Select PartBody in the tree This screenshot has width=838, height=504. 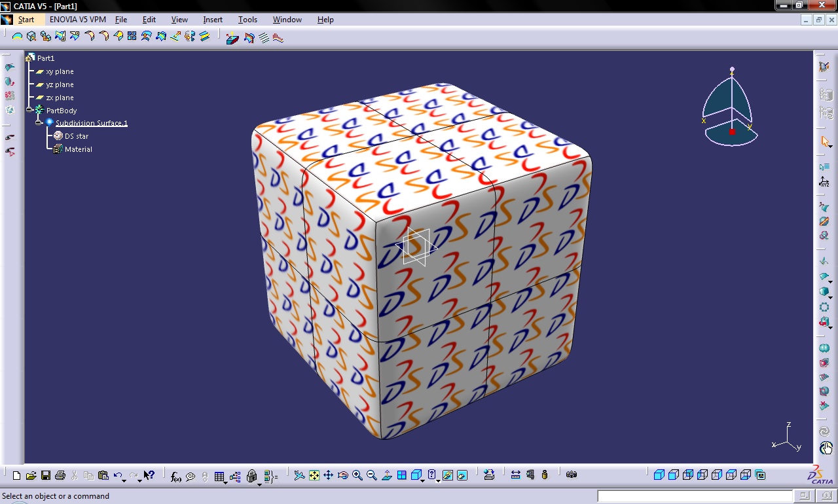click(62, 111)
